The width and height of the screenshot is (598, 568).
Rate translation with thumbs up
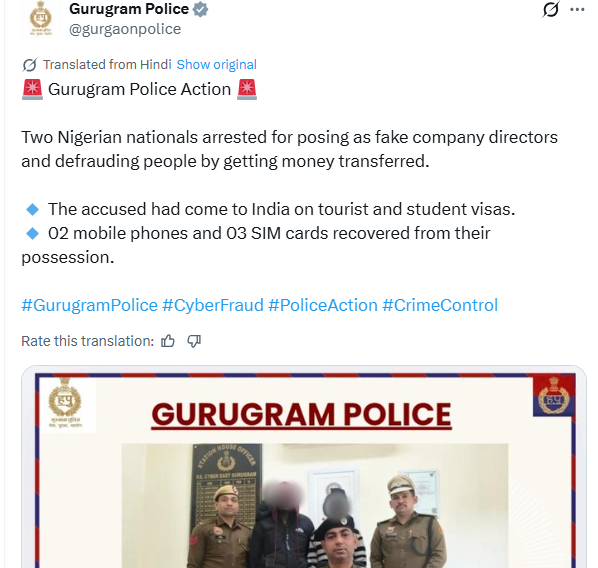tap(168, 341)
